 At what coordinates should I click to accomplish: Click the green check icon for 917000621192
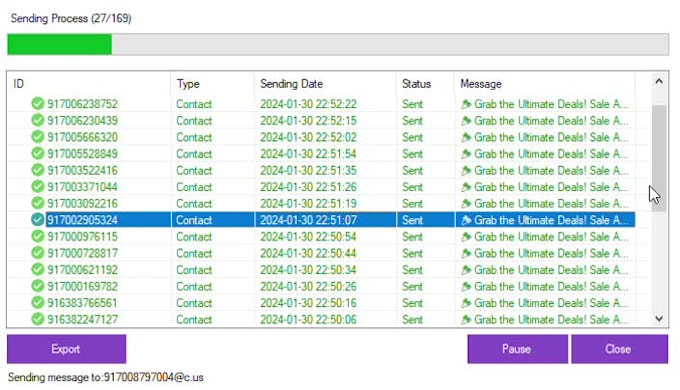38,269
